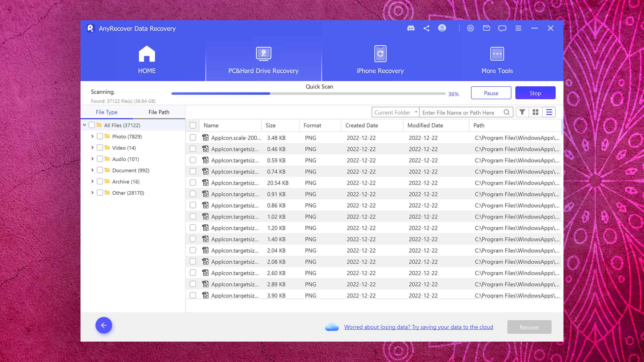The image size is (644, 362).
Task: Open the save data to cloud link
Action: 419,327
